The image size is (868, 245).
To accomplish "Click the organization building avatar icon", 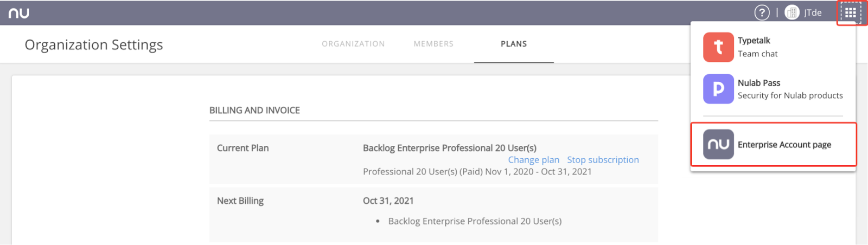I will (x=792, y=12).
